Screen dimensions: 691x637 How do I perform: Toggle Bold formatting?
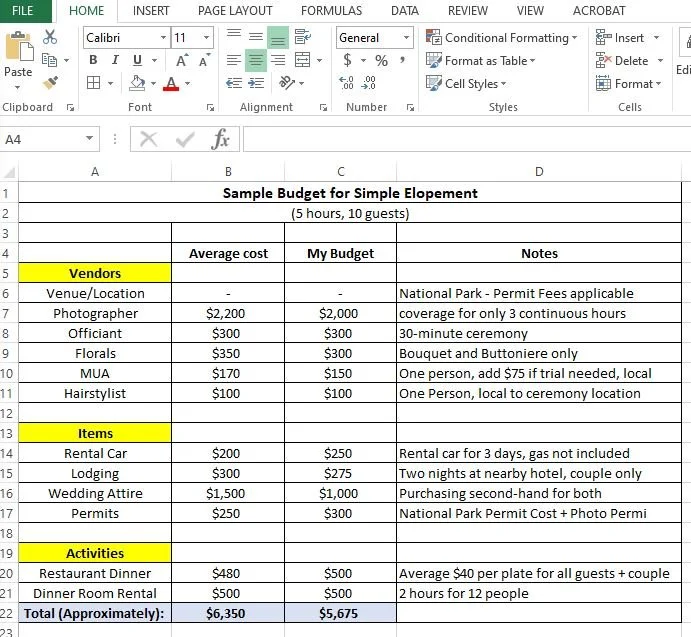click(x=93, y=60)
